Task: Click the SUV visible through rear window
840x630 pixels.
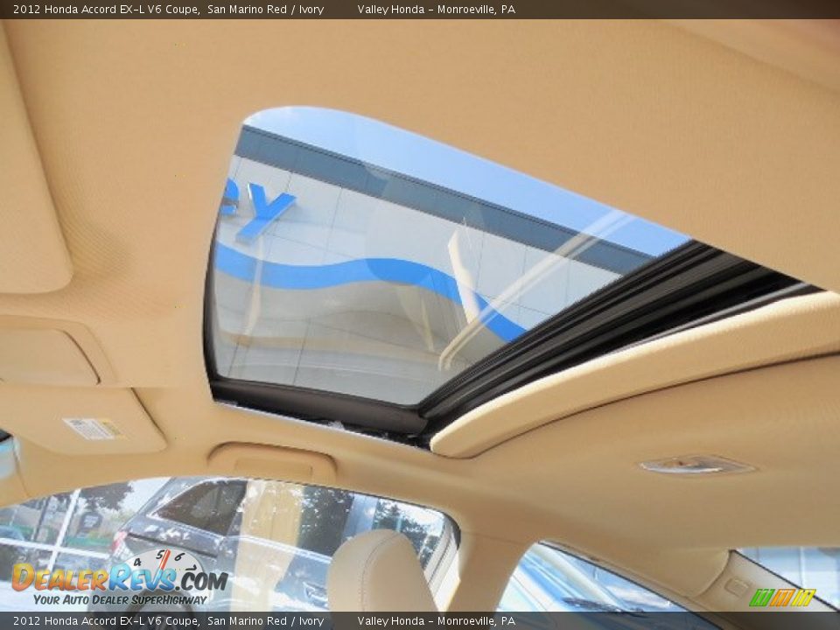Action: pos(175,525)
